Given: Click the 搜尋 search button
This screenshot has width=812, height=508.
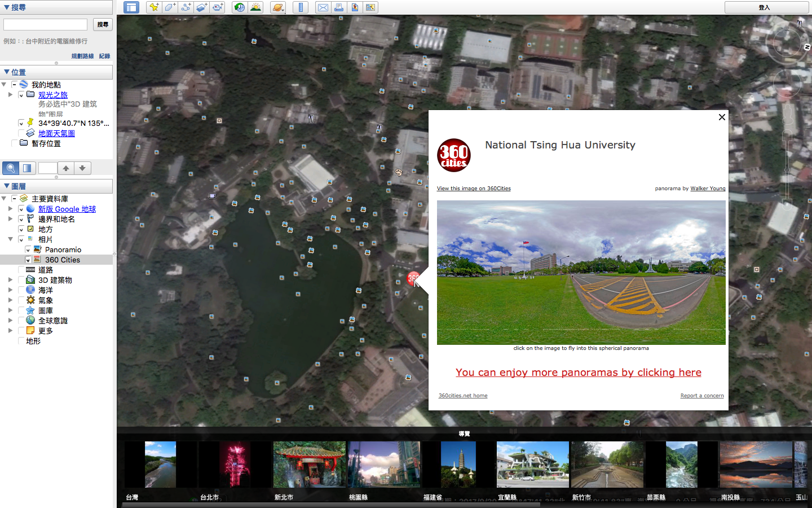Looking at the screenshot, I should point(103,24).
